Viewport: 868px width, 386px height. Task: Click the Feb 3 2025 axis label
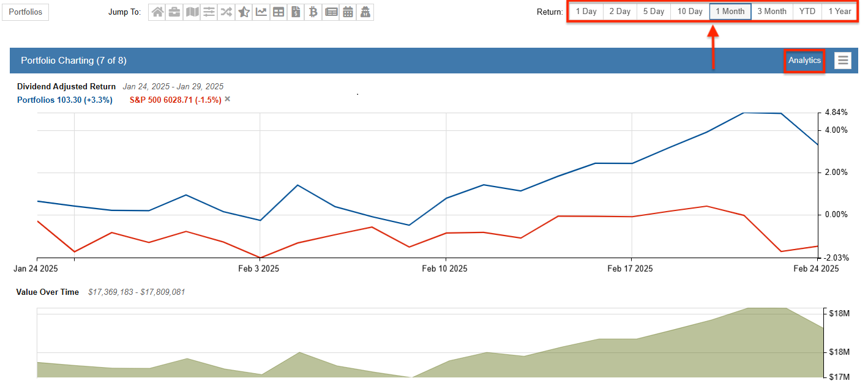[258, 269]
